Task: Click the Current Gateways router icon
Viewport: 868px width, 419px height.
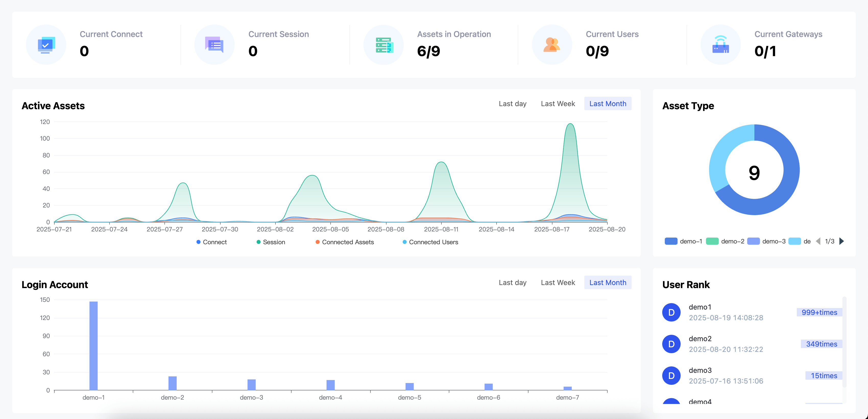Action: (720, 45)
